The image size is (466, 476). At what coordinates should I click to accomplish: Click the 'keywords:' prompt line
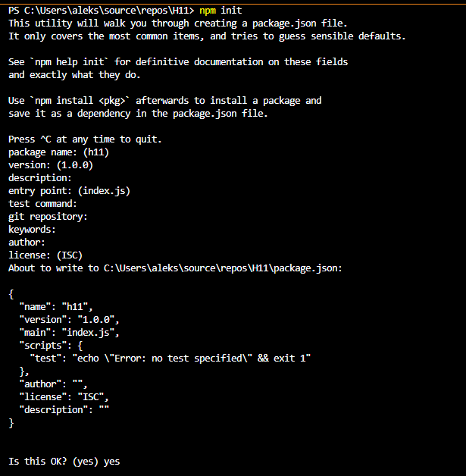[32, 230]
